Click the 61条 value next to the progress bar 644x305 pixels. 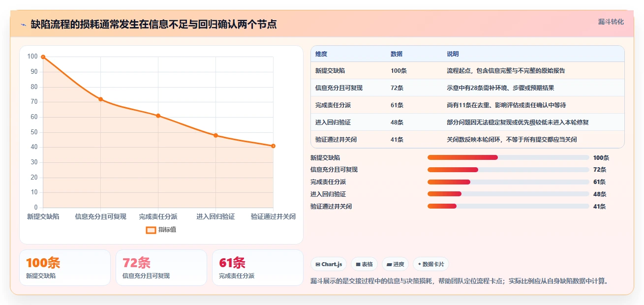click(600, 182)
